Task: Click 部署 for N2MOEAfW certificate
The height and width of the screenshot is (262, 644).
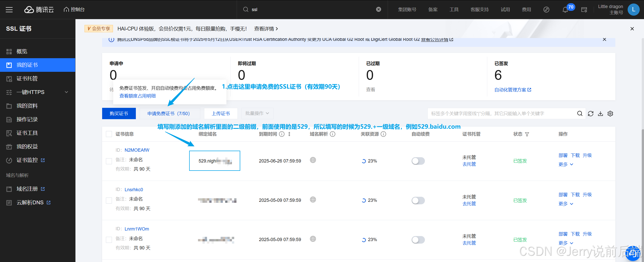Action: coord(563,155)
